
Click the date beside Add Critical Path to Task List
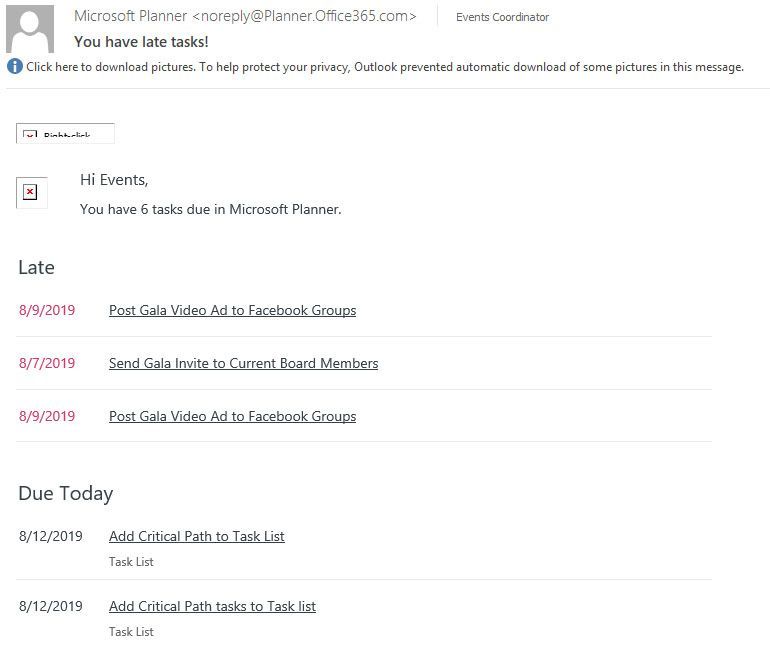coord(51,536)
